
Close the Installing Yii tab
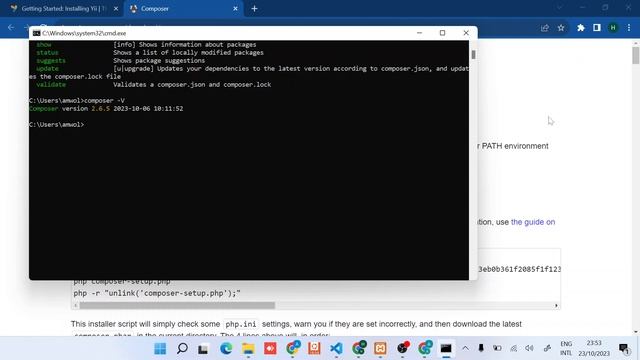click(116, 9)
